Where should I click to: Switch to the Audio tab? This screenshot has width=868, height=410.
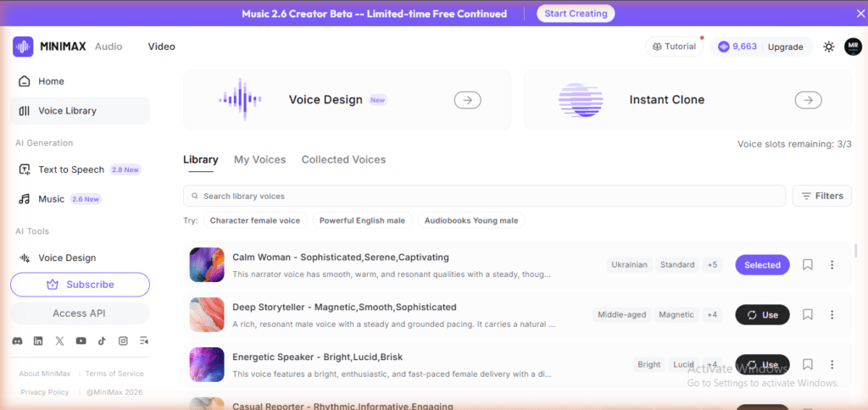108,47
